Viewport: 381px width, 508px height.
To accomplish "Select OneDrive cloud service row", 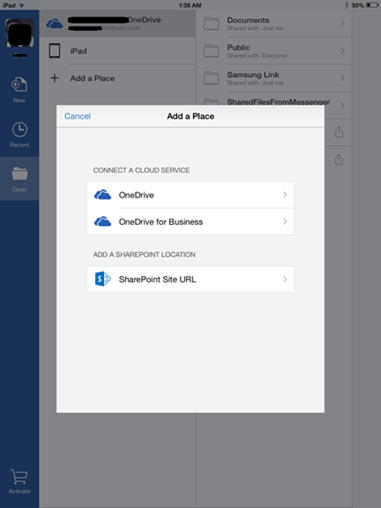I will [190, 195].
